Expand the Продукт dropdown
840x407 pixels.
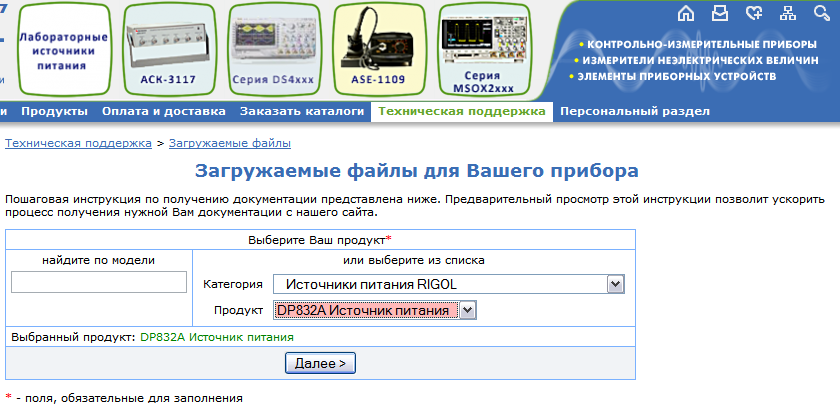375,310
